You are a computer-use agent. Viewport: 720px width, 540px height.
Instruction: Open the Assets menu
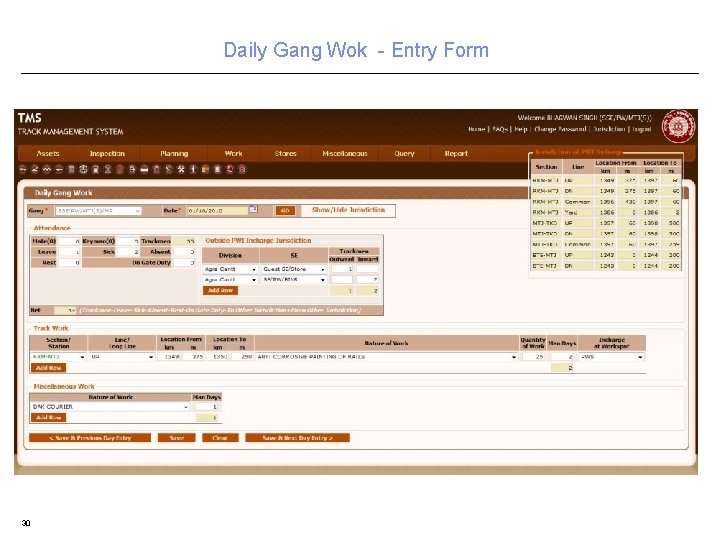click(x=48, y=153)
